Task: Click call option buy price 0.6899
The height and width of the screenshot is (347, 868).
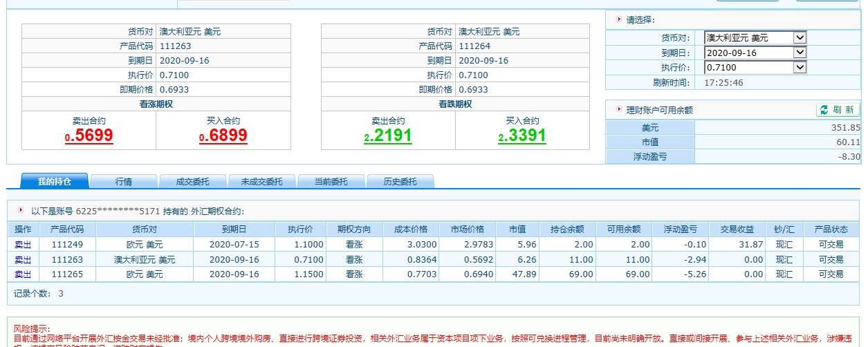Action: (223, 136)
